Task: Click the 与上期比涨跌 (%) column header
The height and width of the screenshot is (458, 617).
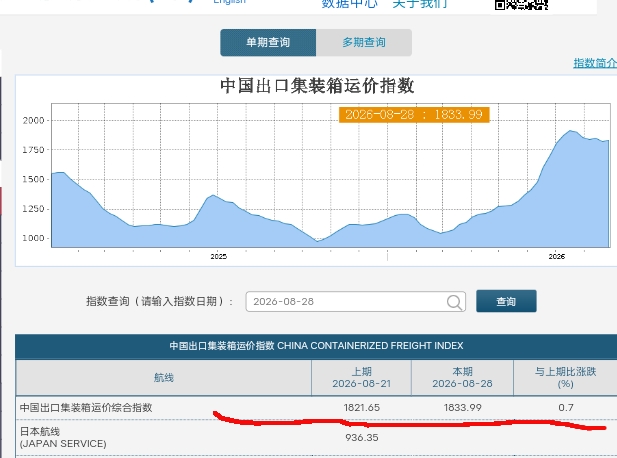Action: tap(565, 378)
